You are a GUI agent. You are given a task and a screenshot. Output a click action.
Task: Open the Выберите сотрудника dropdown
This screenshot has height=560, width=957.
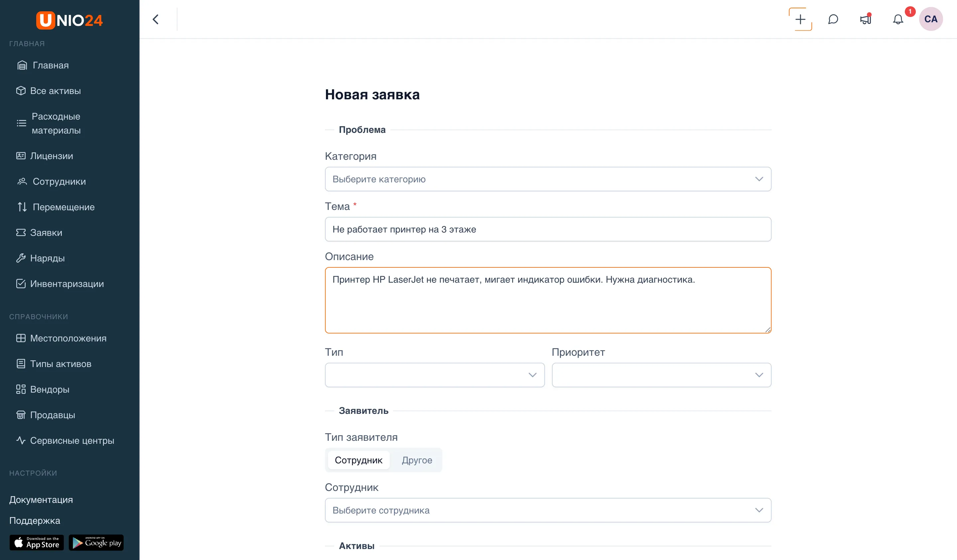[548, 510]
